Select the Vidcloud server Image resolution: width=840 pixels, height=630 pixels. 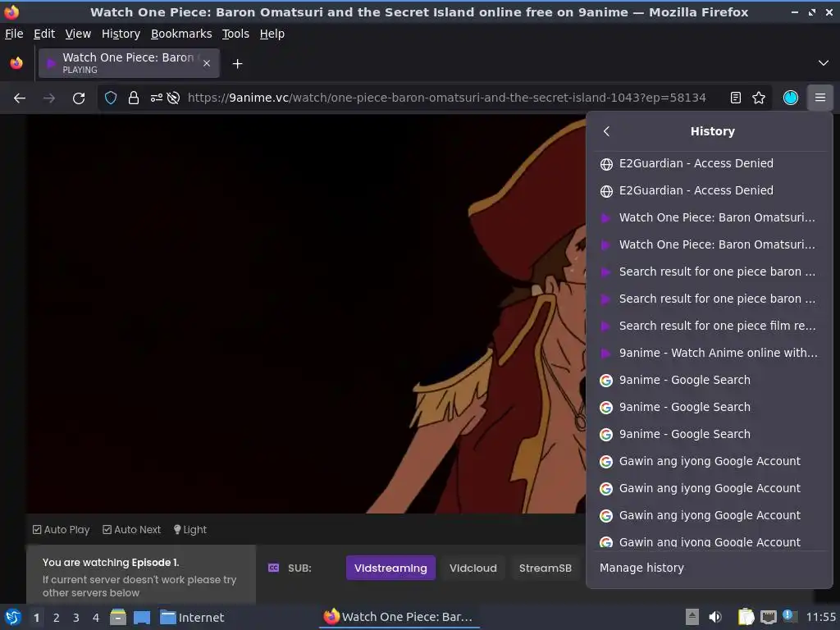point(473,568)
